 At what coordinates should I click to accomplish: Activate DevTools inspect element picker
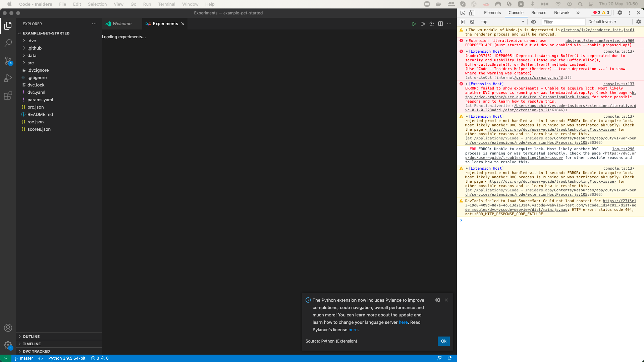(x=463, y=13)
